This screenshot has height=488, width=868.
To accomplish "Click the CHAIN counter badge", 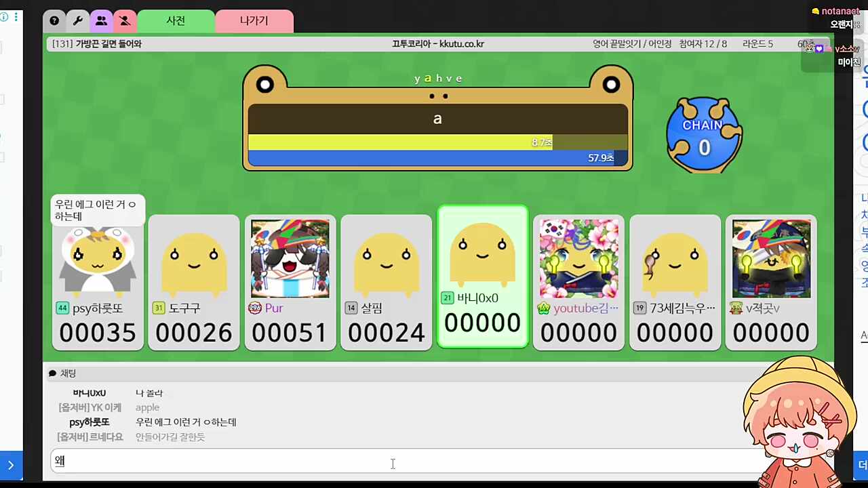I will (705, 136).
